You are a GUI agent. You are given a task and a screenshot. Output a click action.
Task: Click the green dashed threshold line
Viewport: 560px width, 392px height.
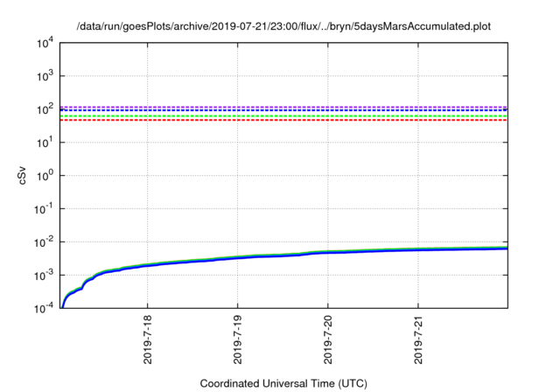283,116
